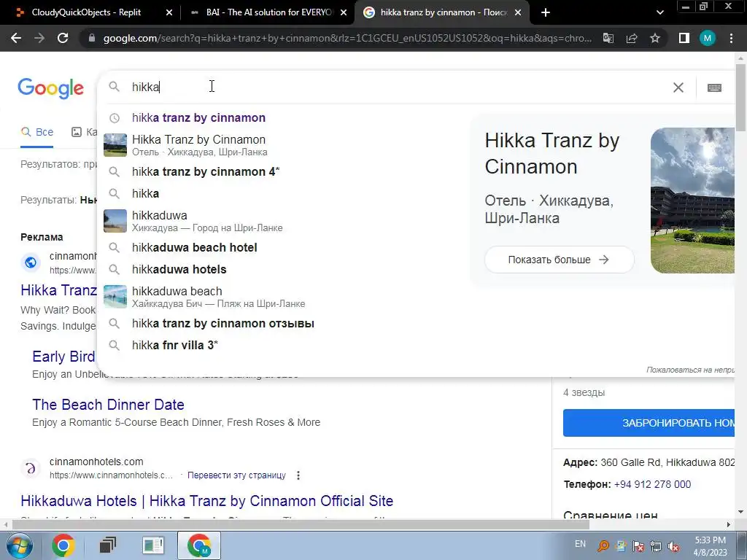
Task: Choose suggestion hikka tranz by cinnamon отзывы
Action: [x=223, y=323]
